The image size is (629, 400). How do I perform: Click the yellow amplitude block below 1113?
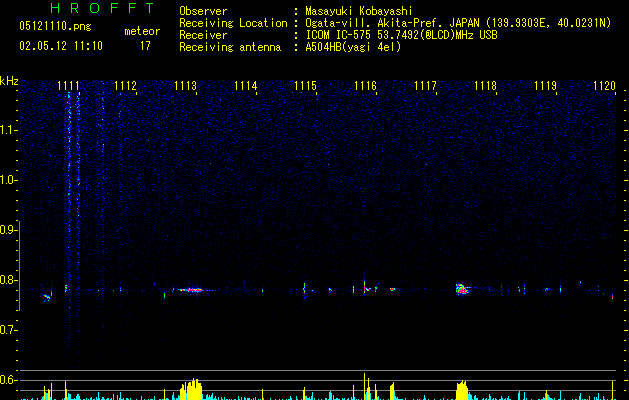191,389
